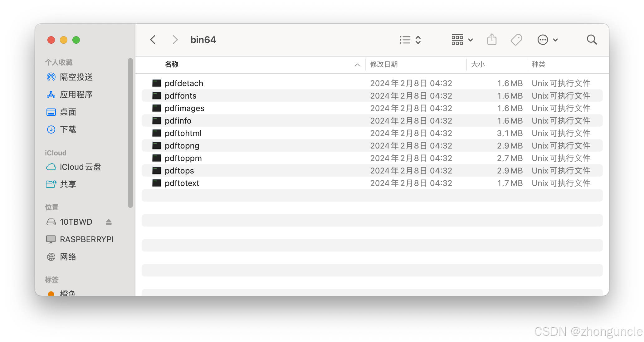Sort by 大小 column header
This screenshot has height=342, width=644.
coord(478,65)
